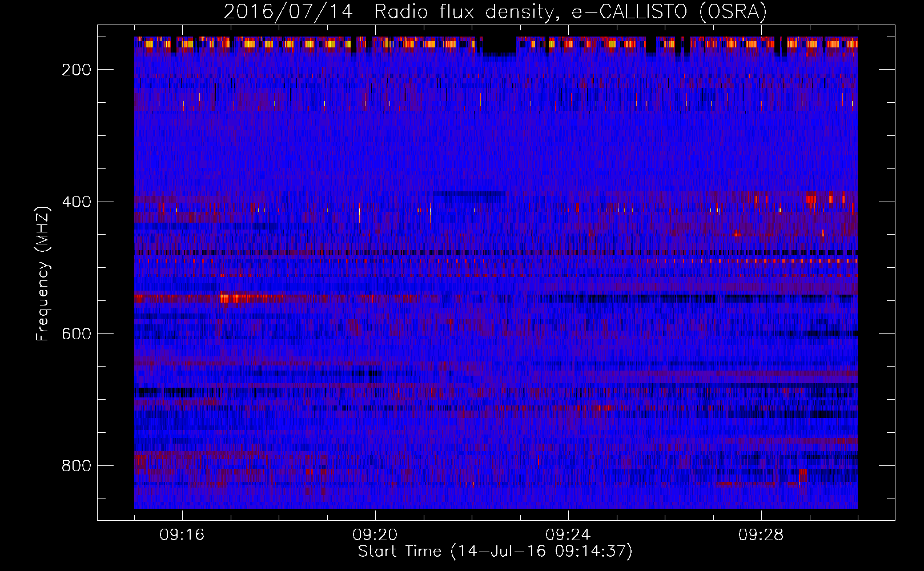924x571 pixels.
Task: Click the 600 frequency tick label
Action: point(77,334)
